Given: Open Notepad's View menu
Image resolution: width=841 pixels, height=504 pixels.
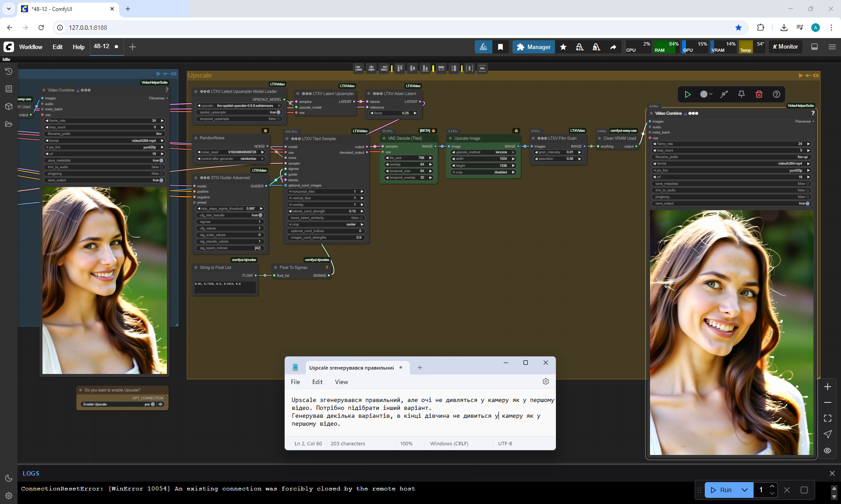Looking at the screenshot, I should pyautogui.click(x=341, y=382).
